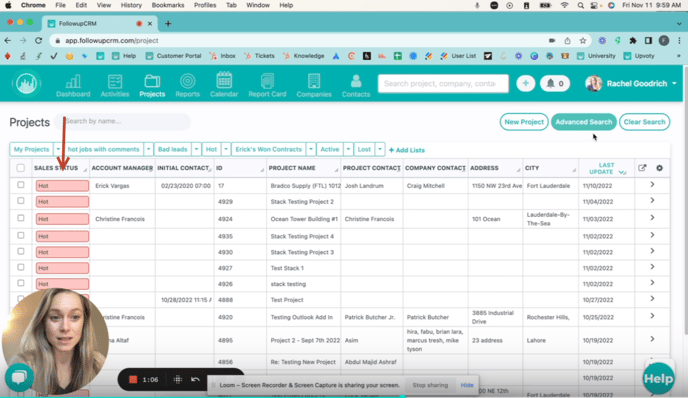Open the Bookmarks menu in Chrome
Image resolution: width=688 pixels, height=398 pixels.
coord(168,5)
